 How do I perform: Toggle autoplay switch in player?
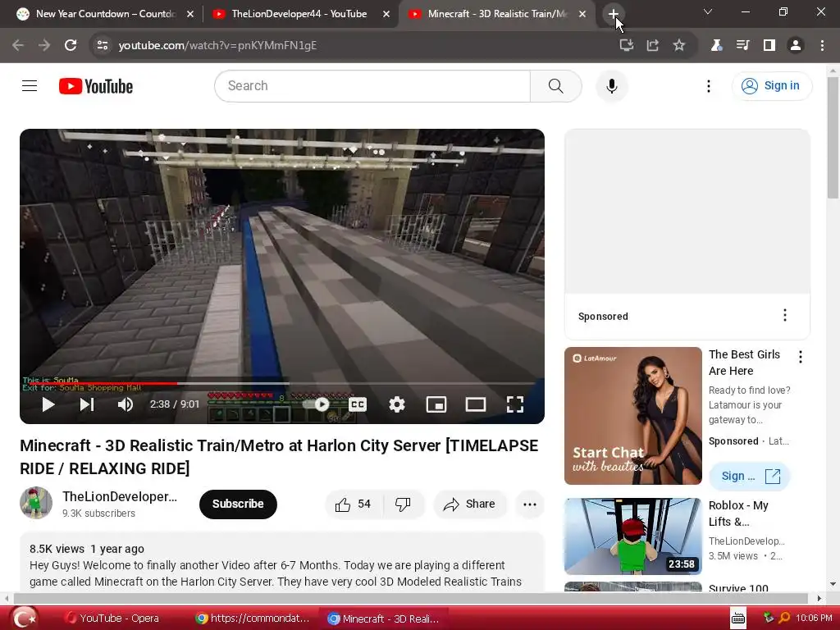click(x=317, y=404)
